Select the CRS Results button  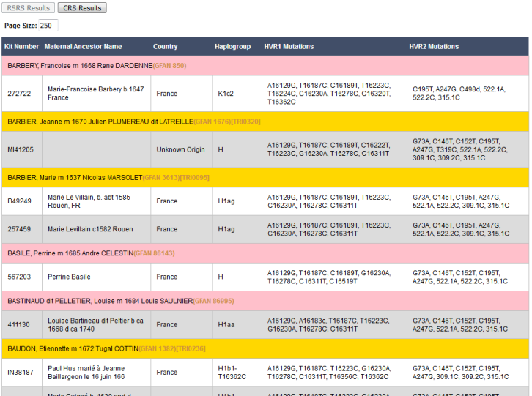click(x=82, y=8)
